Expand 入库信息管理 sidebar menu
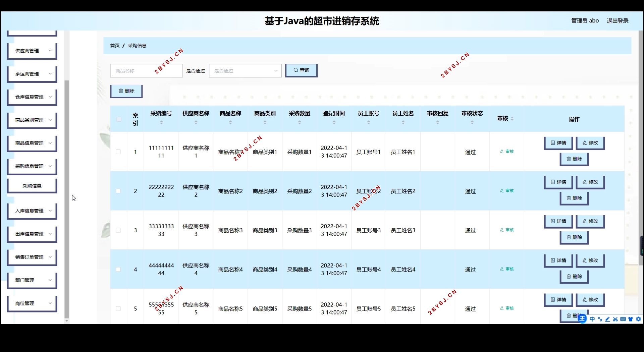This screenshot has height=352, width=644. 32,211
